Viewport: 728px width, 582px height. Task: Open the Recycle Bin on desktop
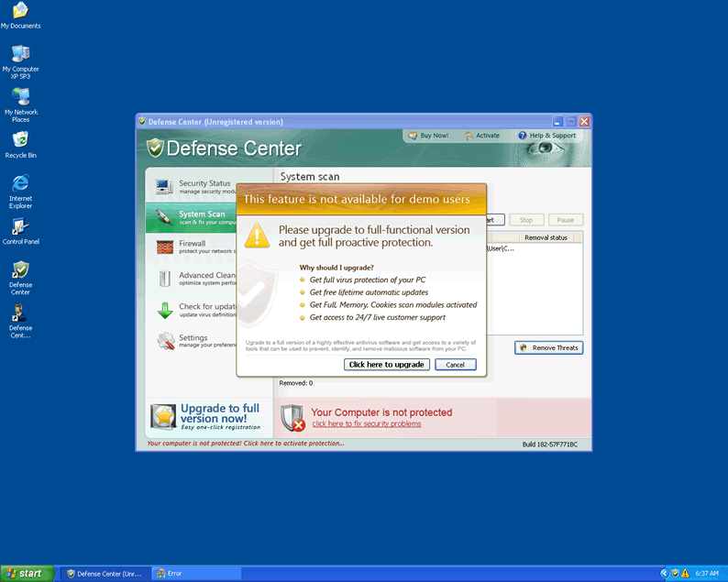click(x=20, y=140)
